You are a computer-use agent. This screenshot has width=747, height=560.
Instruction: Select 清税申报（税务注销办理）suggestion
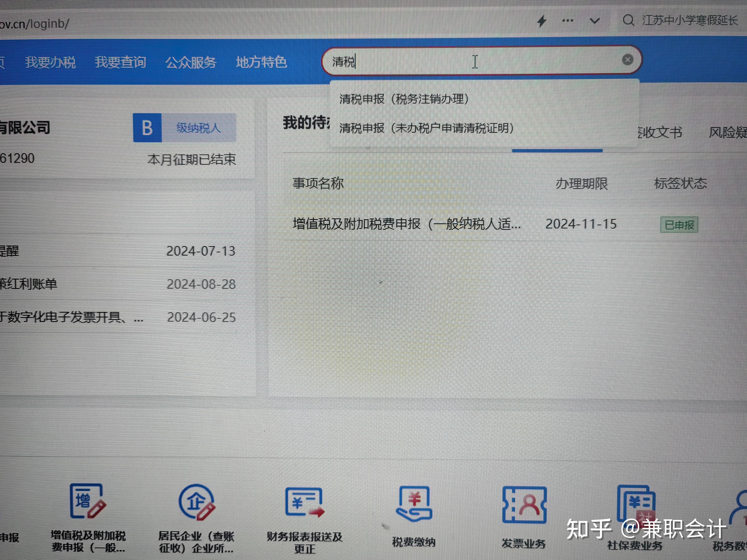[404, 99]
